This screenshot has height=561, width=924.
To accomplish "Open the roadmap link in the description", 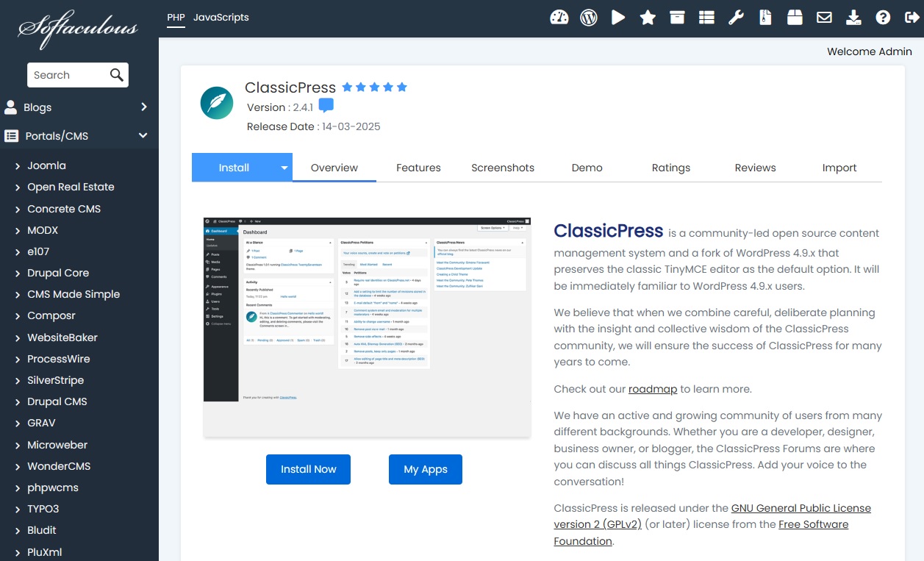I will click(x=653, y=388).
